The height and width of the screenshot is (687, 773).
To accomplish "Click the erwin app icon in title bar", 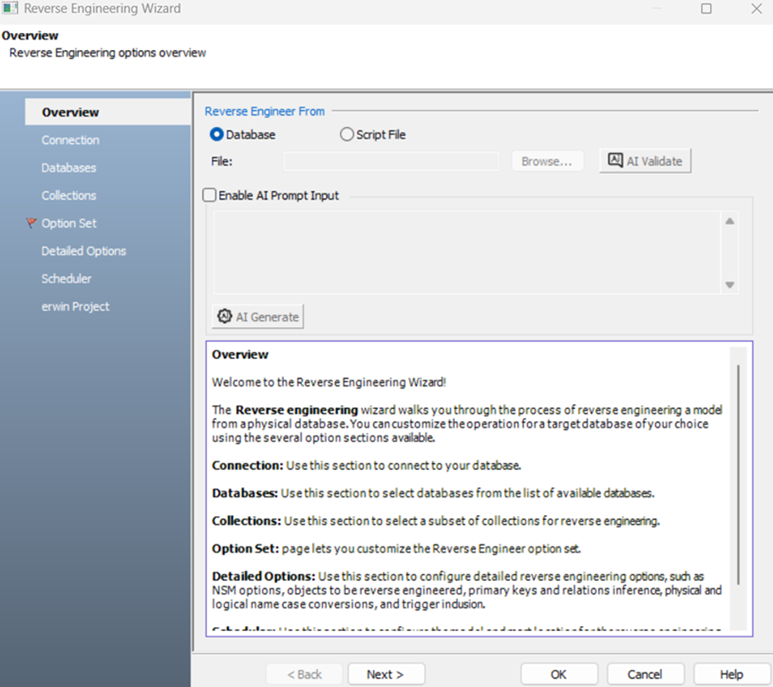I will click(11, 9).
